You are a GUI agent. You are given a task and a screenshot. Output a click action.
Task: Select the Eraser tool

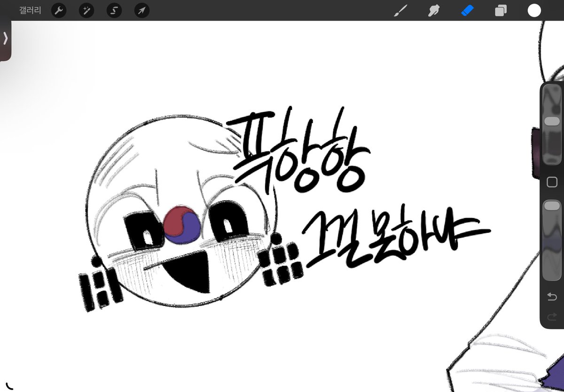click(x=468, y=10)
